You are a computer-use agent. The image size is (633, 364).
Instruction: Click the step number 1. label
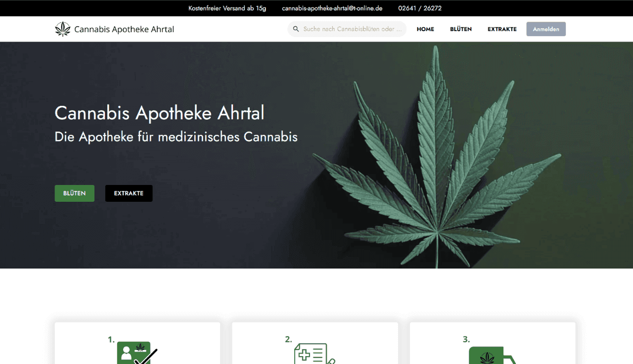click(x=111, y=340)
